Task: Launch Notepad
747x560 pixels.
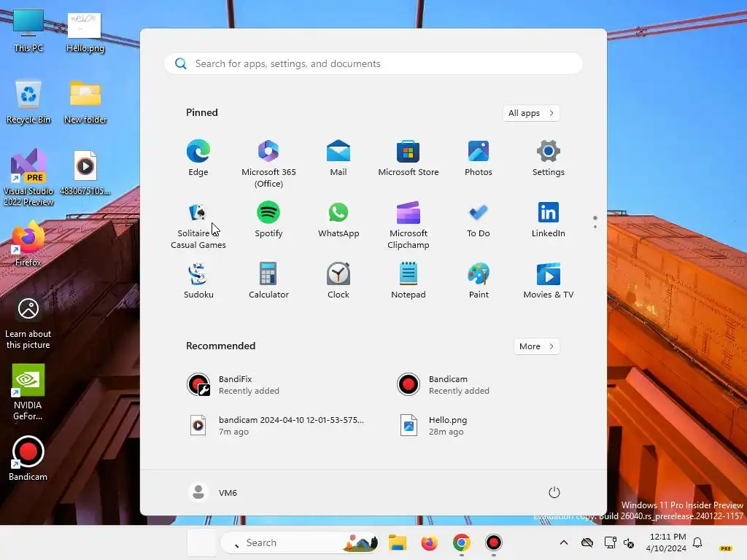Action: [409, 281]
